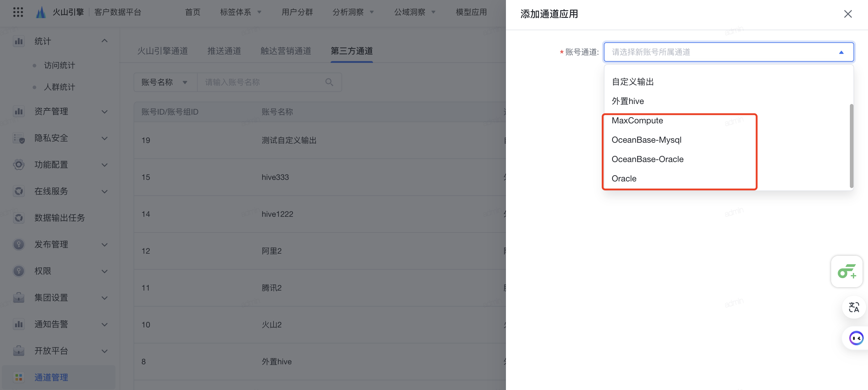Switch to the 火山引擎通道 tab
Image resolution: width=868 pixels, height=390 pixels.
click(162, 51)
